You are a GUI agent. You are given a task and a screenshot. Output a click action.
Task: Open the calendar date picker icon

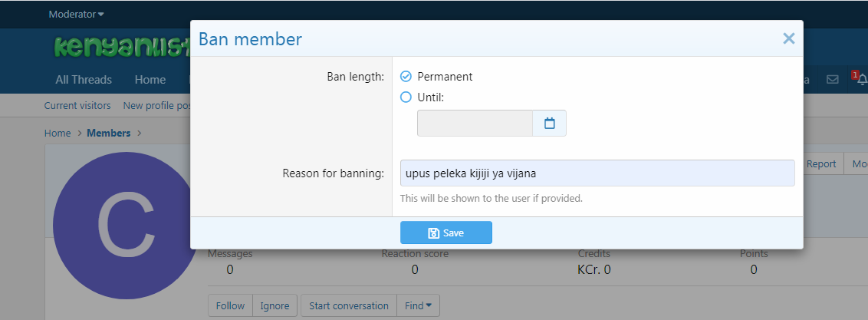click(x=549, y=123)
